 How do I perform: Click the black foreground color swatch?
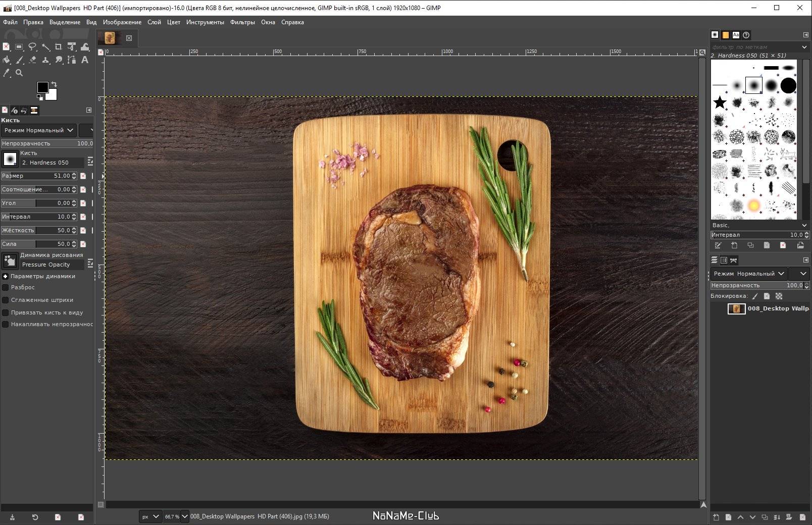(42, 87)
